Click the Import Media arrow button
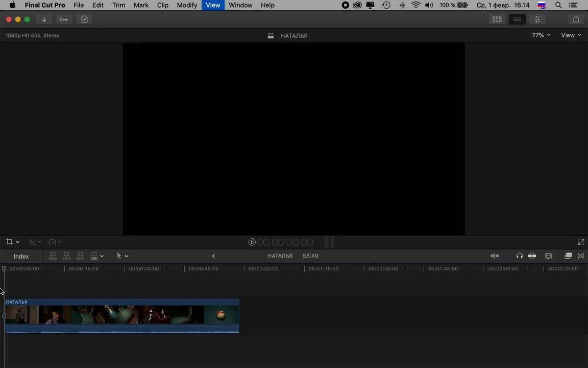Screen dimensions: 588x368 click(x=44, y=19)
